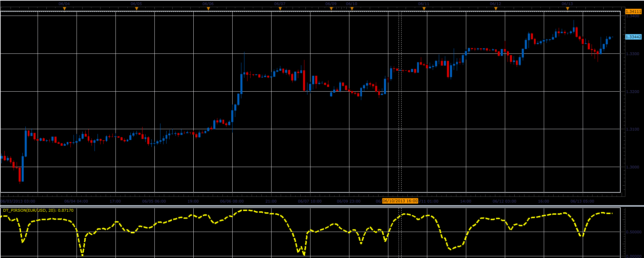Click the 1.3200 price axis value
The image size is (644, 258).
coord(632,92)
